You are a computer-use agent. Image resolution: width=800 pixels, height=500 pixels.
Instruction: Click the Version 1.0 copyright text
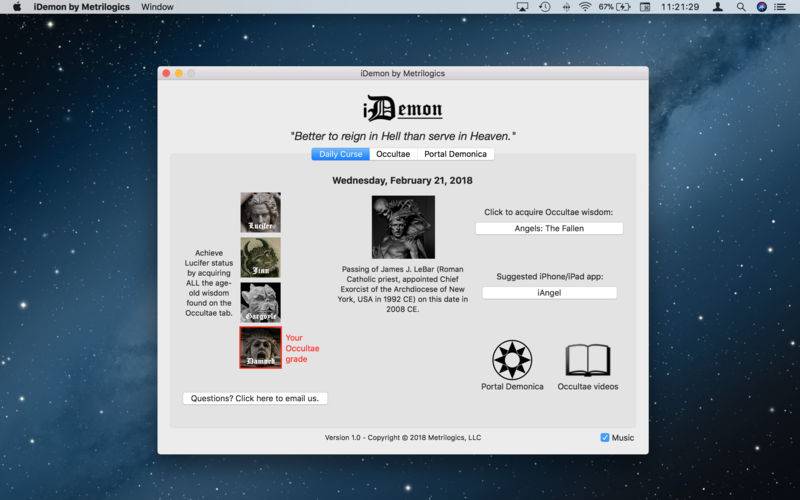(403, 438)
